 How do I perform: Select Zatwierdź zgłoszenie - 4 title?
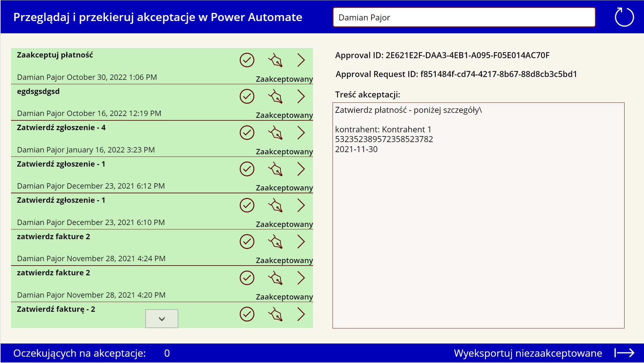click(61, 128)
